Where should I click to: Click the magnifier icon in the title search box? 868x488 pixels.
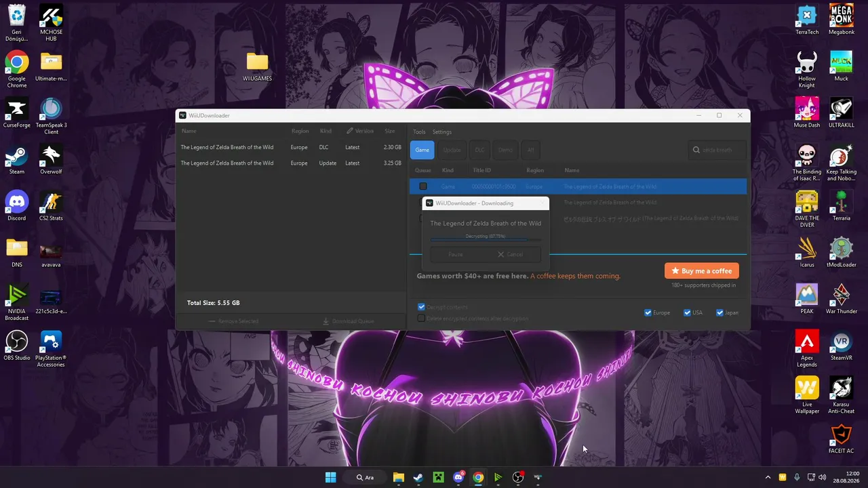pos(696,150)
